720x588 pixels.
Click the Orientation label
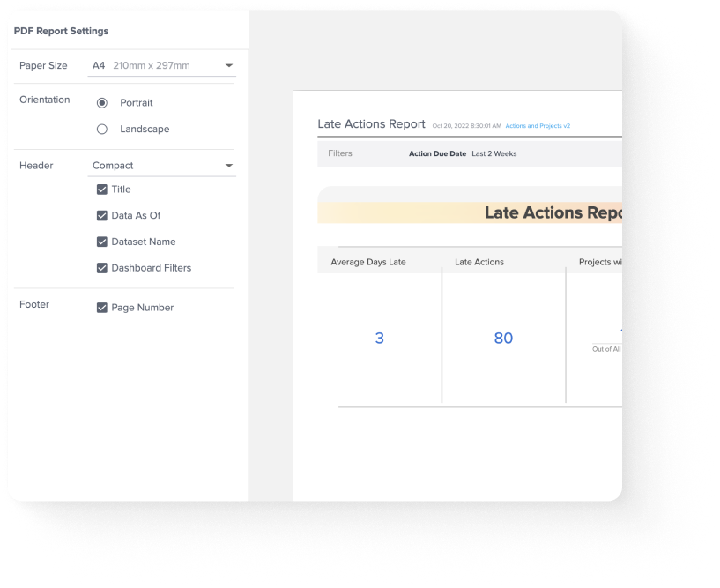pyautogui.click(x=45, y=100)
